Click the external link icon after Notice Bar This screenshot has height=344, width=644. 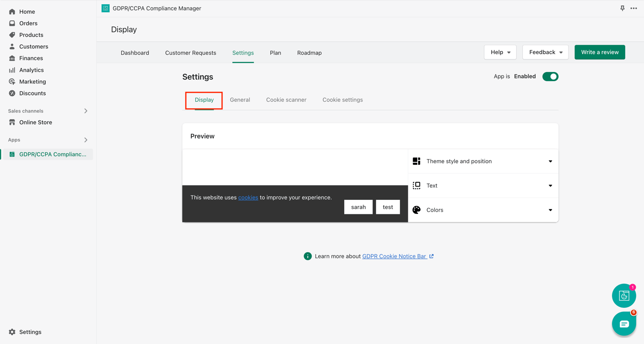tap(431, 256)
